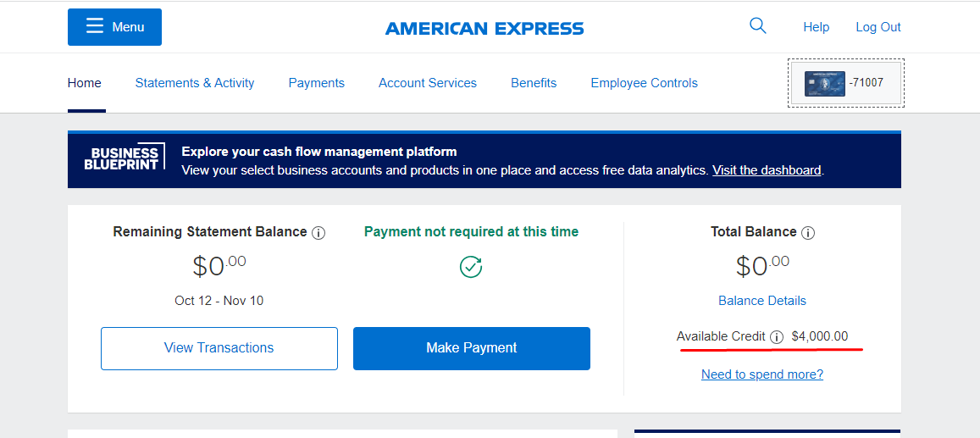Open the Help link
The width and height of the screenshot is (980, 438).
[816, 27]
